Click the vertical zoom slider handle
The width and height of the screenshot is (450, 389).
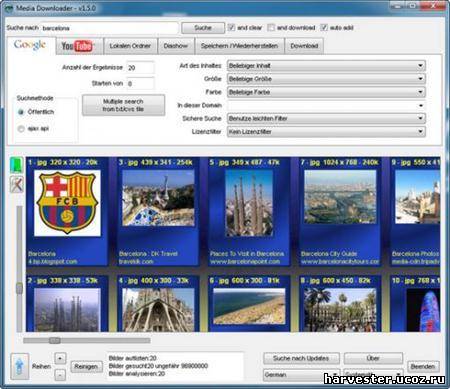(x=19, y=288)
